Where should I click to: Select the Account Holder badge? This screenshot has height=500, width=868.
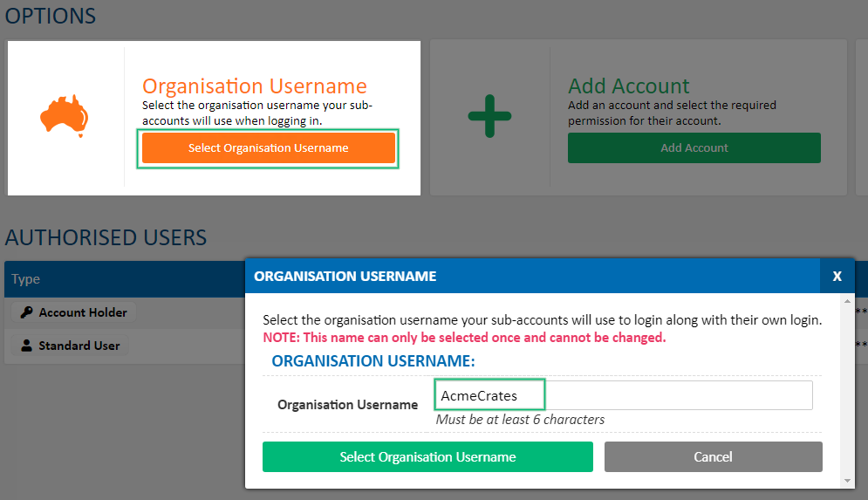point(73,312)
